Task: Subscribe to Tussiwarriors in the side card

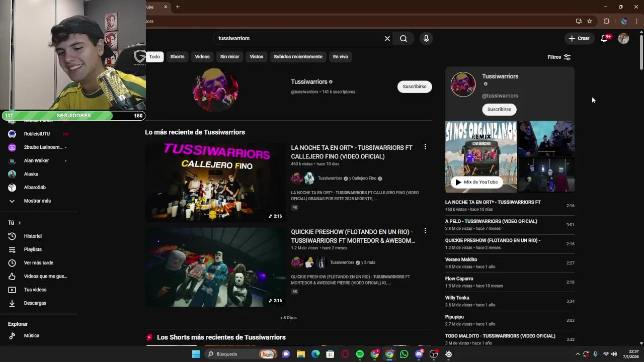Action: [499, 109]
